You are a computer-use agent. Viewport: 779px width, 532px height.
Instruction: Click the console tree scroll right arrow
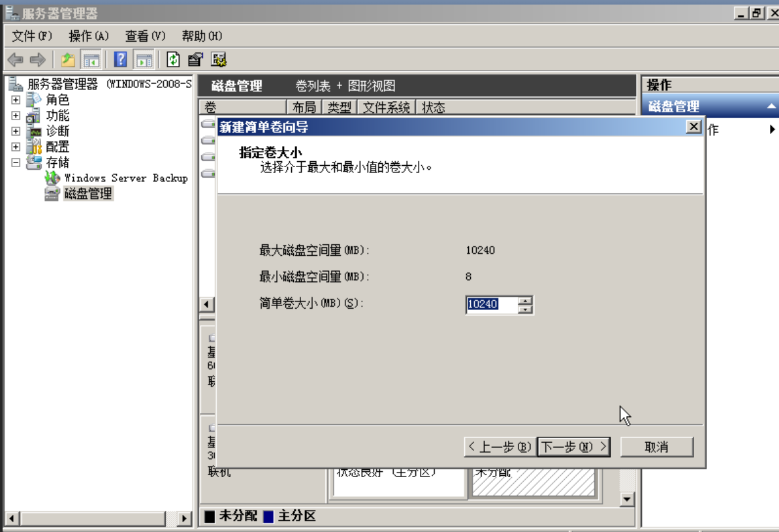[x=184, y=518]
